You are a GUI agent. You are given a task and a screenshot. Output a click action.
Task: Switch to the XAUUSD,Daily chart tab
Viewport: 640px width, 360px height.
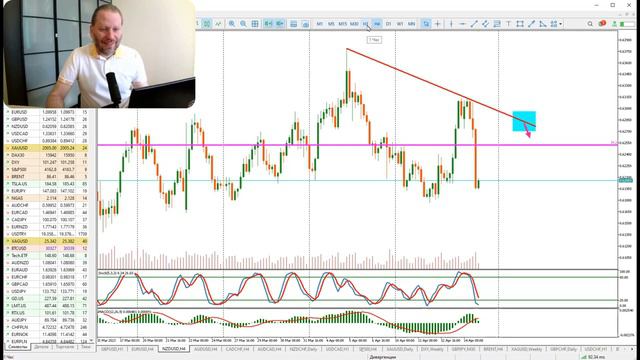click(x=400, y=349)
